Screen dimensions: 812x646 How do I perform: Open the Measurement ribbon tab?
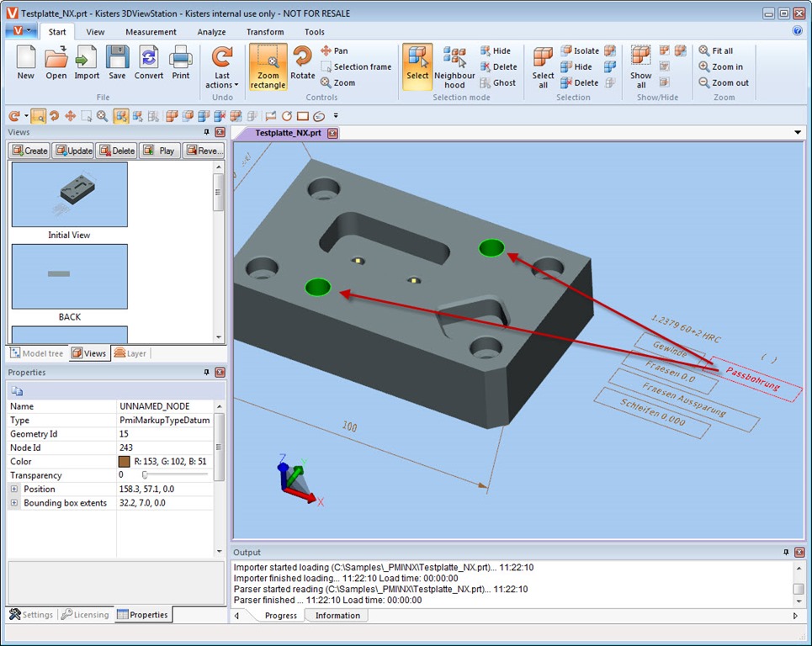[151, 32]
